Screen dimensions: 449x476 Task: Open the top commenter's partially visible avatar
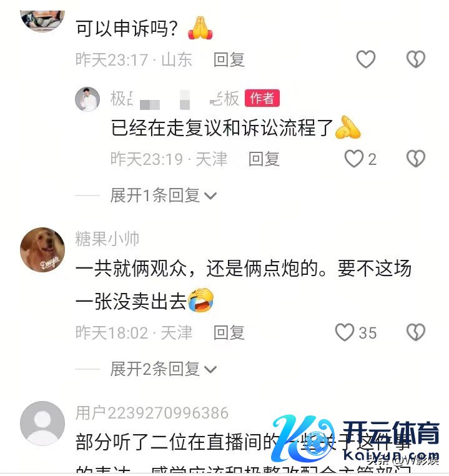click(x=42, y=21)
